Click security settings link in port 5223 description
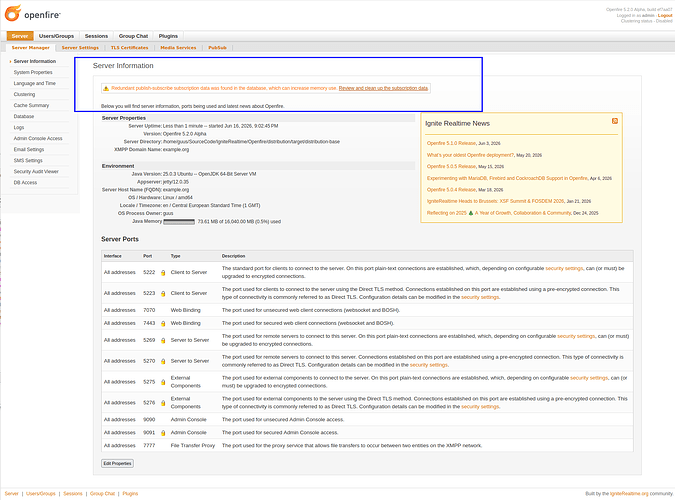 [480, 297]
